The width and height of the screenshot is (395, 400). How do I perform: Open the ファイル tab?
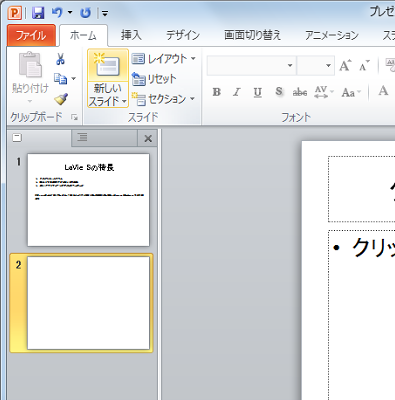pyautogui.click(x=31, y=35)
